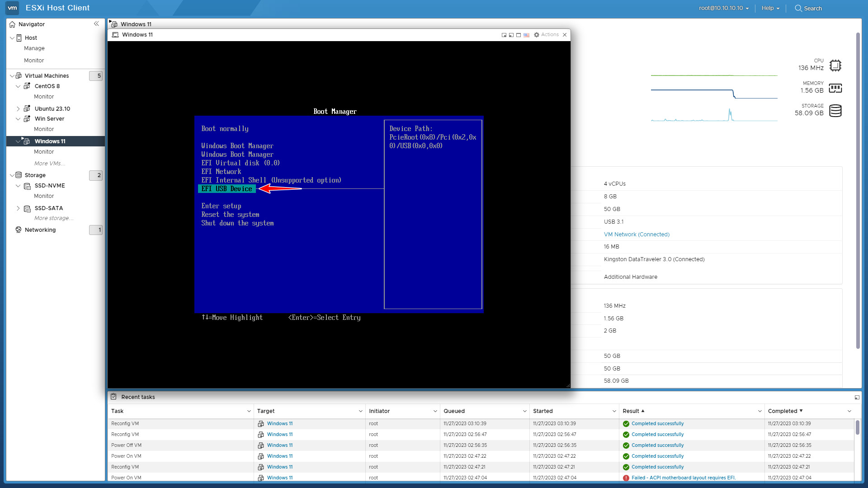Open the Task column filter dropdown

249,411
